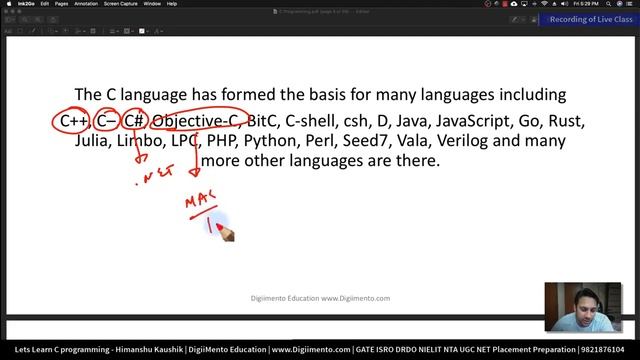640x360 pixels.
Task: Click the word Rust in the slide
Action: [564, 121]
